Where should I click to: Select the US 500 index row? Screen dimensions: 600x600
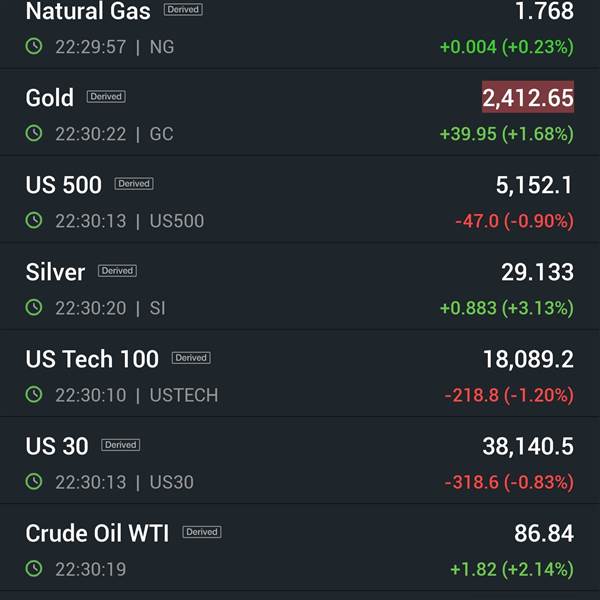point(300,199)
